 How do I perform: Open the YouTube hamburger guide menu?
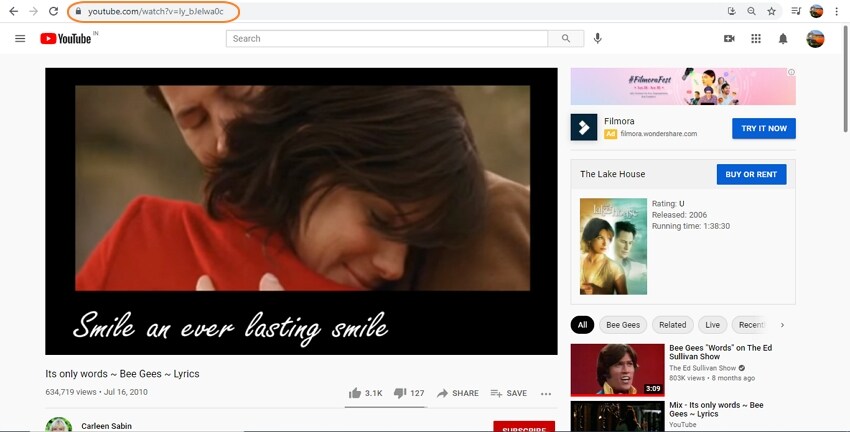(x=20, y=38)
